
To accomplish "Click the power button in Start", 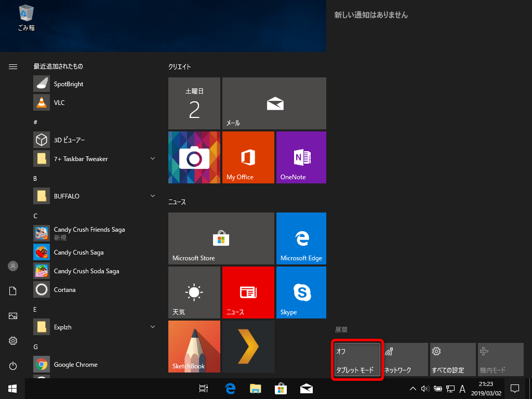I will click(12, 366).
